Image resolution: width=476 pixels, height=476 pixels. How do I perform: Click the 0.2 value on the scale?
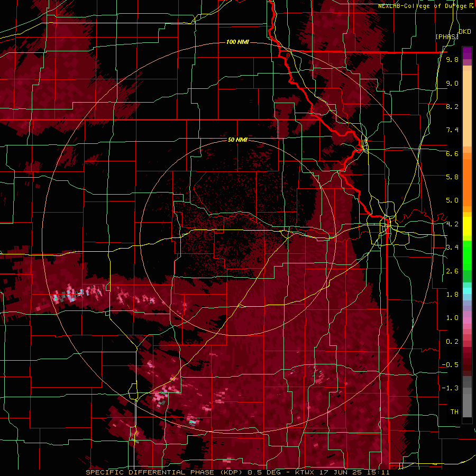click(x=452, y=342)
